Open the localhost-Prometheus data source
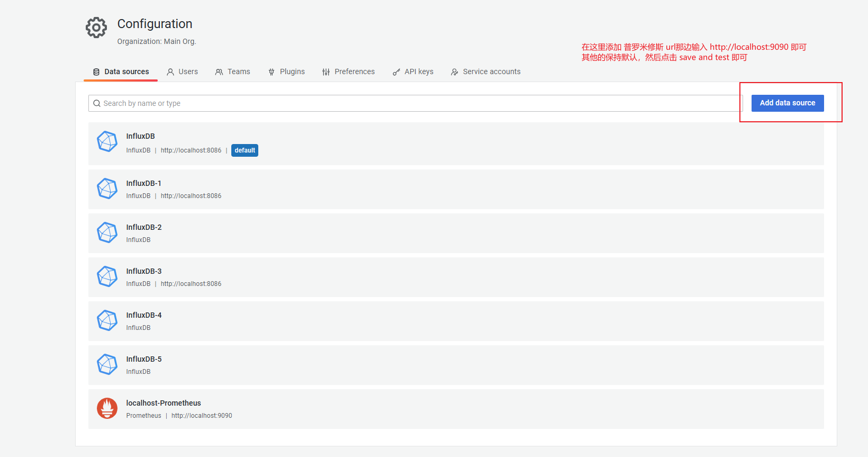This screenshot has width=868, height=457. click(456, 409)
